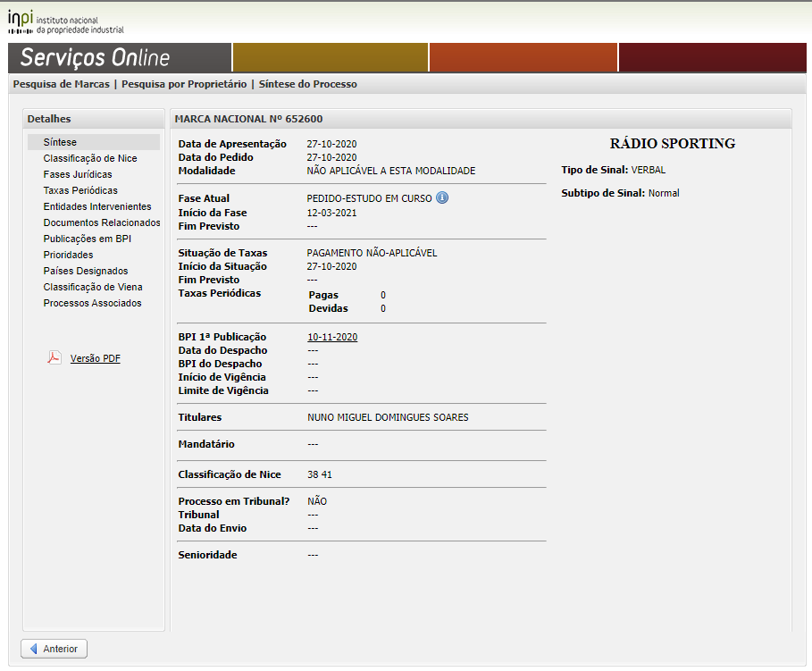Click the Pagas count value
This screenshot has width=812, height=671.
coord(383,295)
